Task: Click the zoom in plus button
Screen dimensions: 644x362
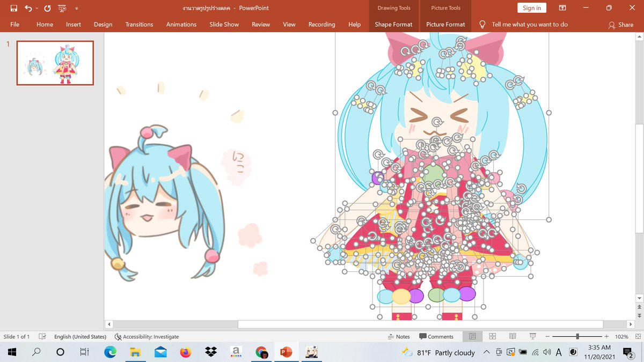Action: click(606, 336)
